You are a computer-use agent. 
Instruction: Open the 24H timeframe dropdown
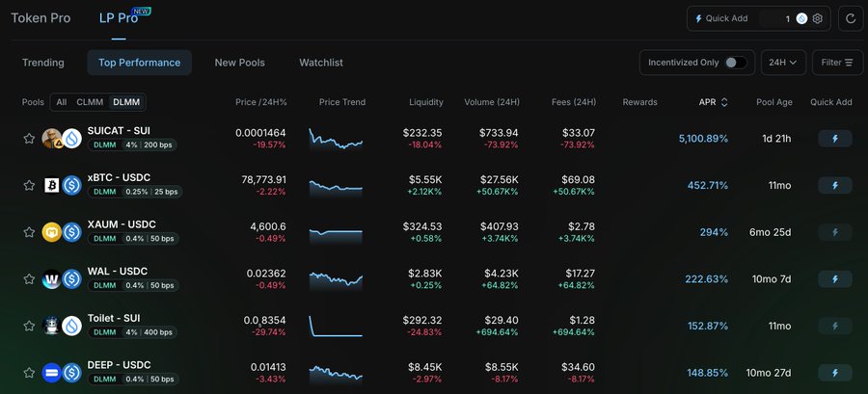click(x=783, y=63)
